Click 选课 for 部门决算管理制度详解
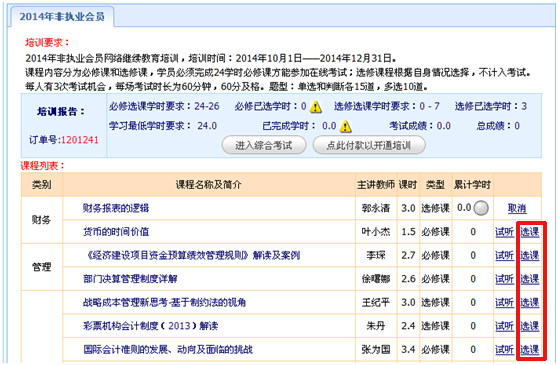Screen dimensions: 558x365 [x=530, y=279]
